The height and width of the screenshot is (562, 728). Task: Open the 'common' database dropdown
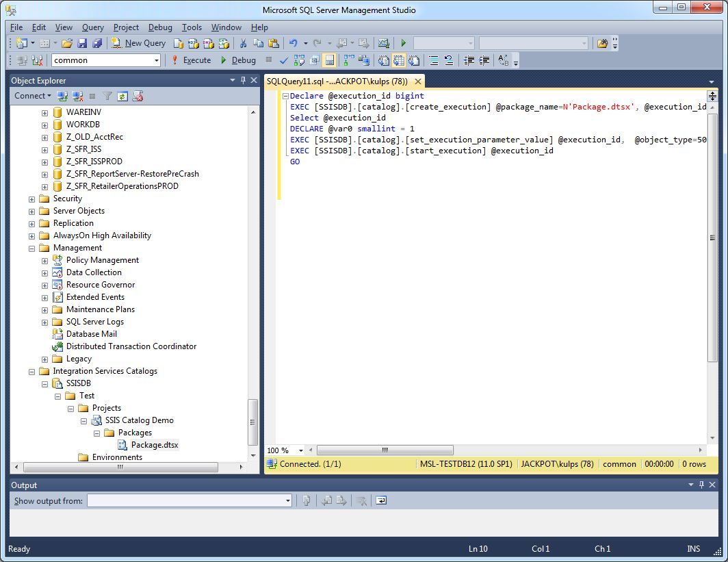156,60
